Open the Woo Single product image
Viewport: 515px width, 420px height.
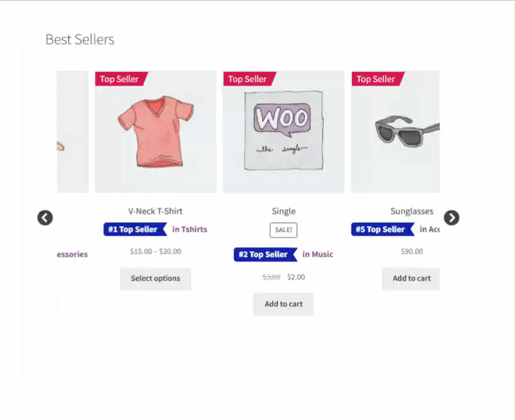click(x=283, y=131)
